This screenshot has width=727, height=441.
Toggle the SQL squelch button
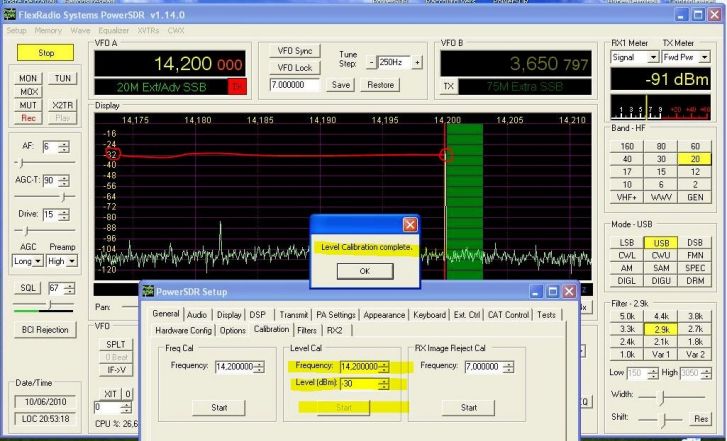[x=28, y=288]
